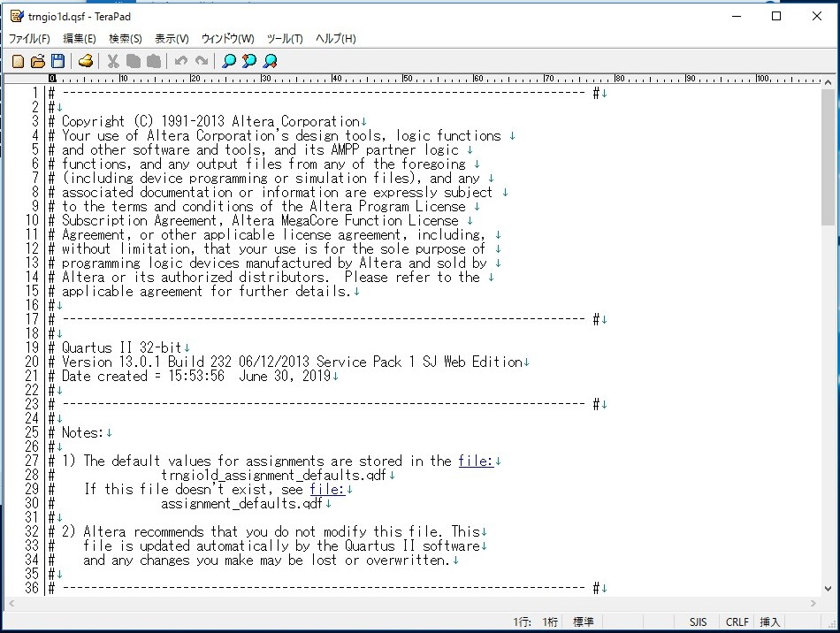Save the document using the floppy disk icon
The image size is (840, 633).
57,61
